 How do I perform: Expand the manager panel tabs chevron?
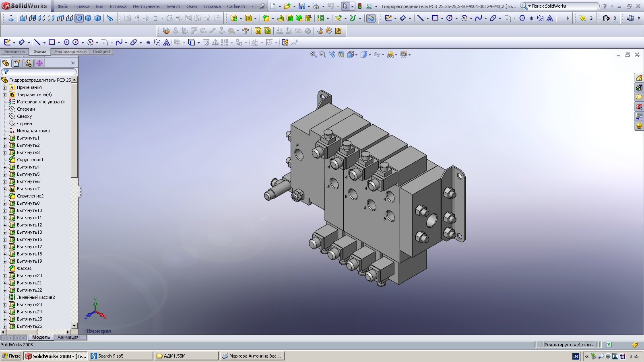73,63
